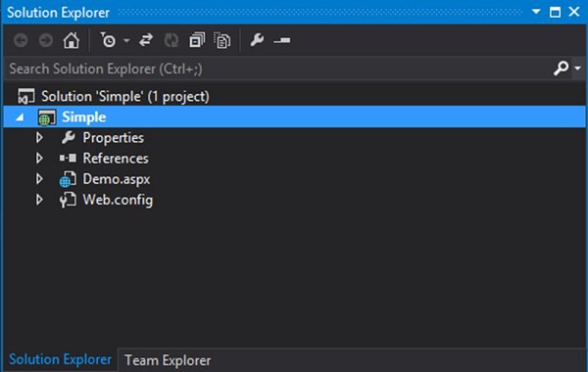Select Solution 'Simple' root item
Screen dimensions: 588x372
click(x=124, y=96)
